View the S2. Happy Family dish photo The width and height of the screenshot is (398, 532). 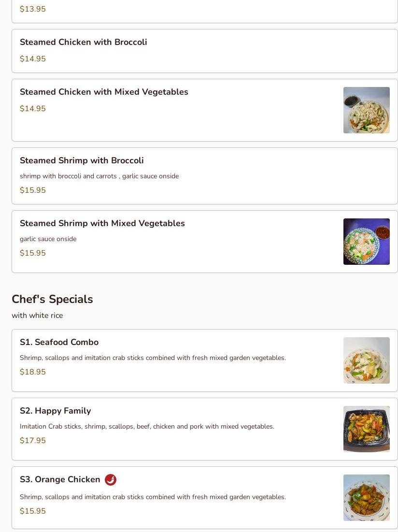[367, 429]
